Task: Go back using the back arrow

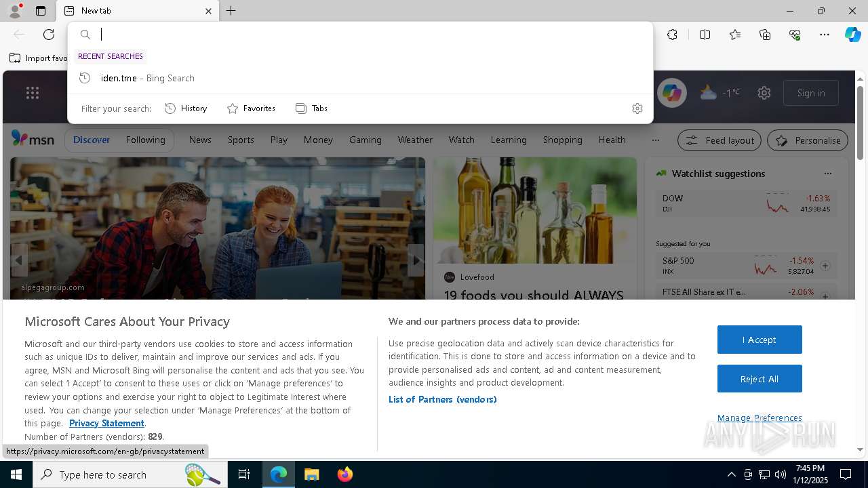Action: tap(19, 35)
